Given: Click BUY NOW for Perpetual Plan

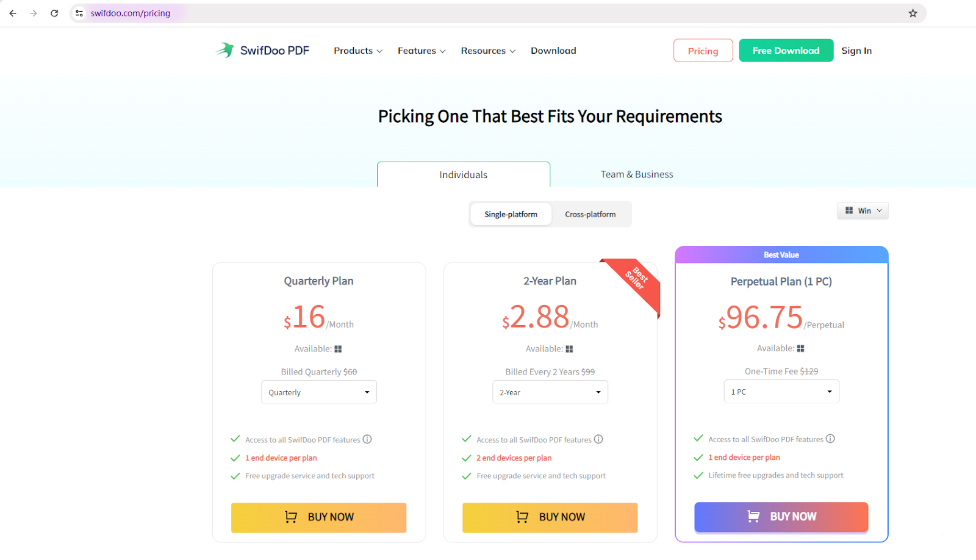Looking at the screenshot, I should (781, 517).
